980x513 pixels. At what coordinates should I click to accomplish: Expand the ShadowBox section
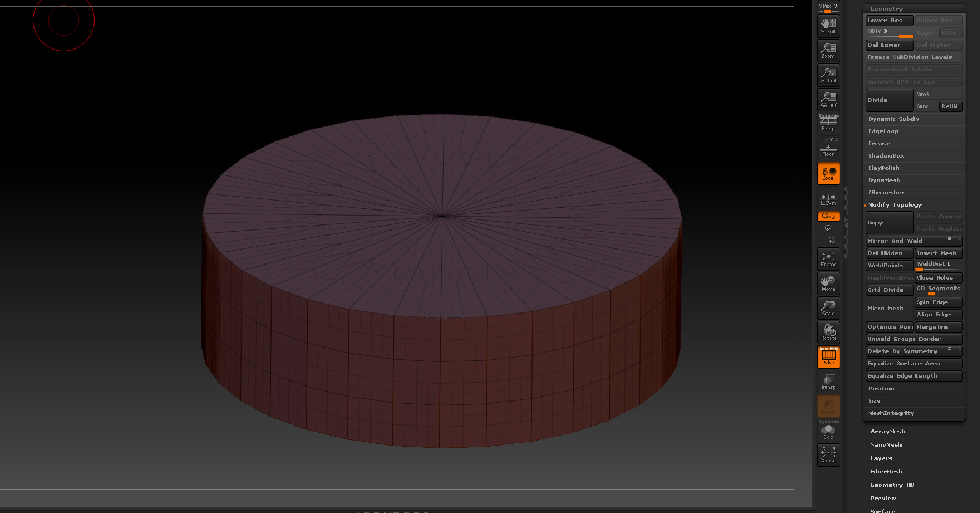tap(886, 156)
